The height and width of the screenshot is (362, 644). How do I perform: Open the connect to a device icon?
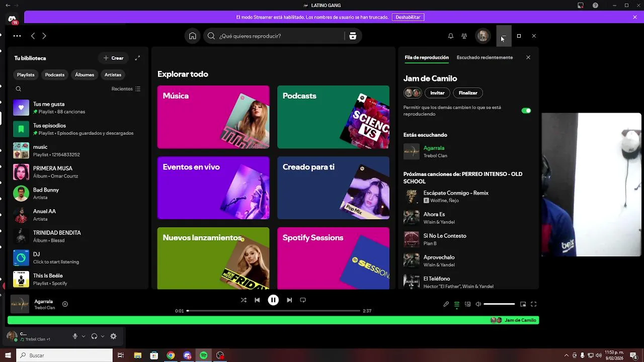pyautogui.click(x=467, y=304)
